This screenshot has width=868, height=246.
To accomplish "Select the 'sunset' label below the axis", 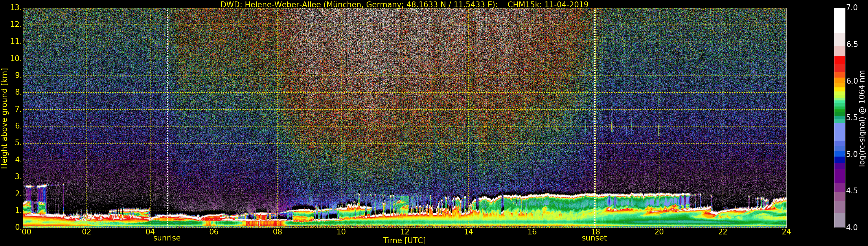I will (x=594, y=238).
